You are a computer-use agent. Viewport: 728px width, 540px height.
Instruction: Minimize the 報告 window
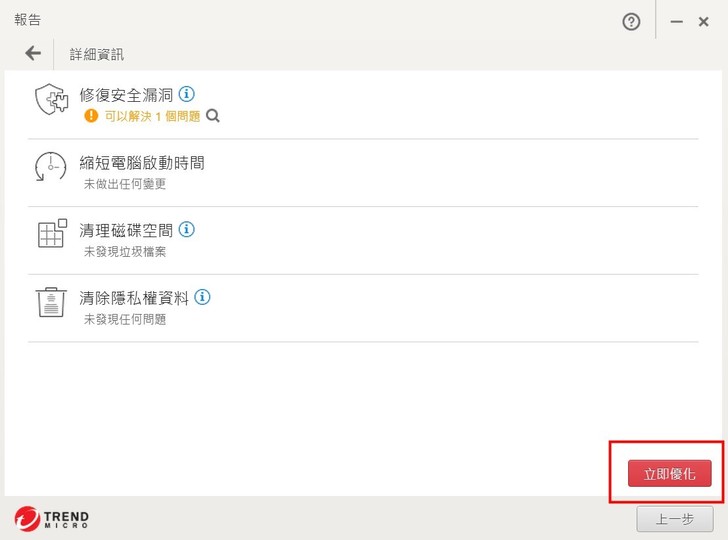tap(677, 22)
